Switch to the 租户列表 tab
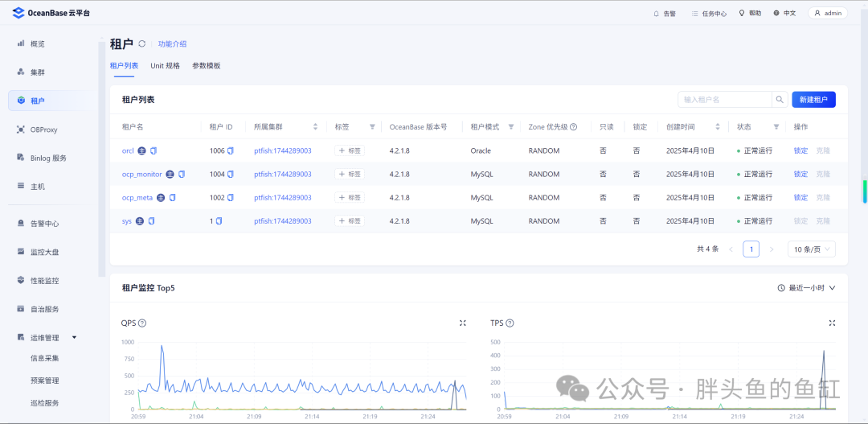868x424 pixels. click(124, 65)
